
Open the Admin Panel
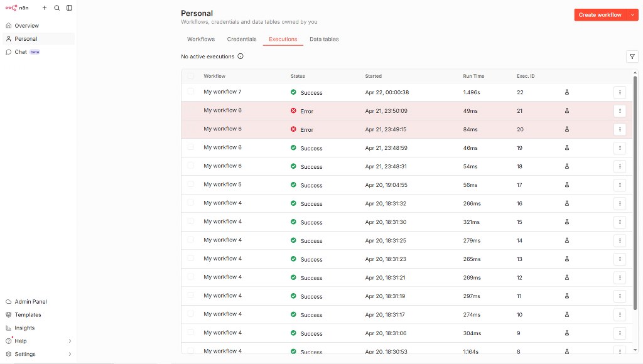pos(38,301)
